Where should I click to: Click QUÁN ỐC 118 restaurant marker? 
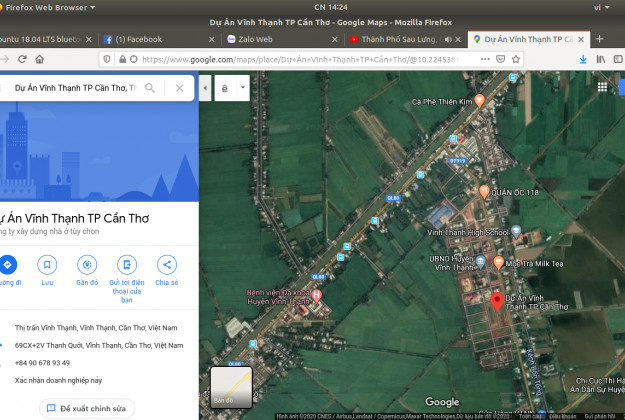tap(484, 192)
